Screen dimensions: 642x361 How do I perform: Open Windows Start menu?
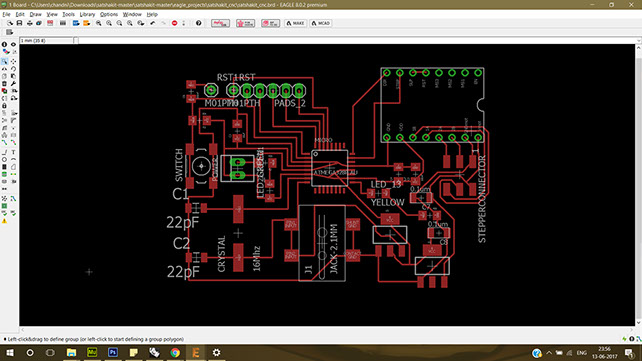9,352
